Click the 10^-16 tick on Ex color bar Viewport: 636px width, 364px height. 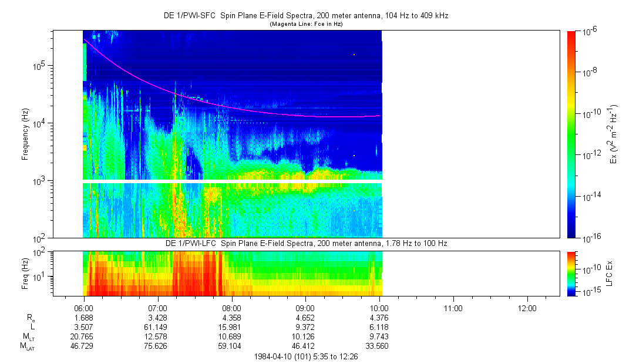(588, 237)
